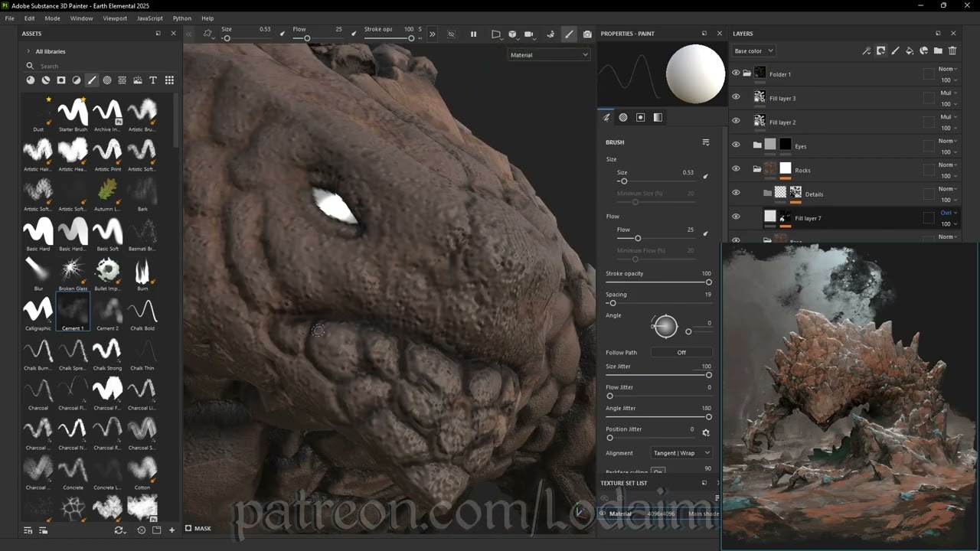Open the Stencil tab icon in Properties
The height and width of the screenshot is (551, 980).
click(x=640, y=117)
